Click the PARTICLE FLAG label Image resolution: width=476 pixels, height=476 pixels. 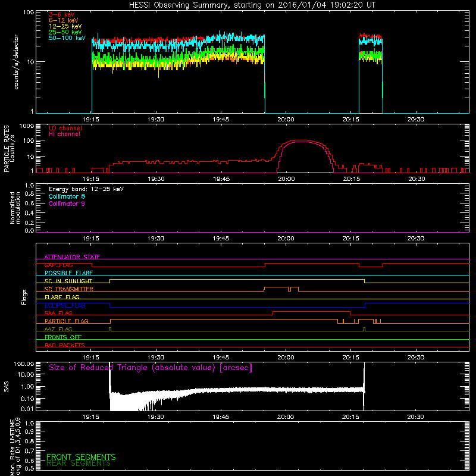[x=67, y=321]
